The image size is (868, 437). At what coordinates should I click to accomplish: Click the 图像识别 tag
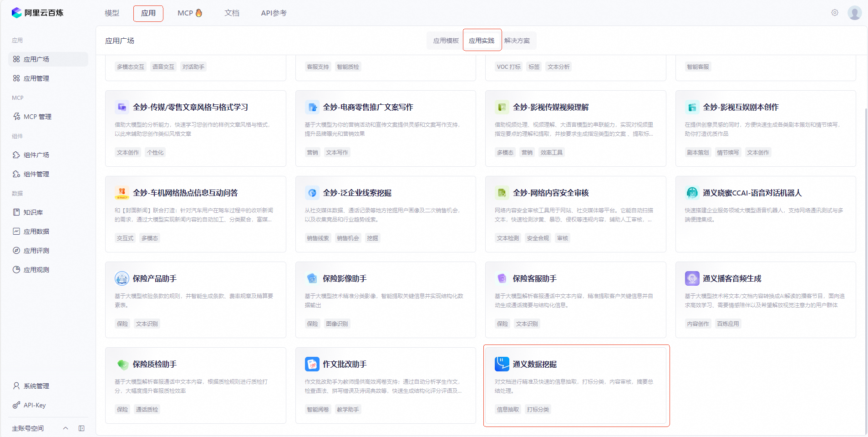click(x=337, y=324)
